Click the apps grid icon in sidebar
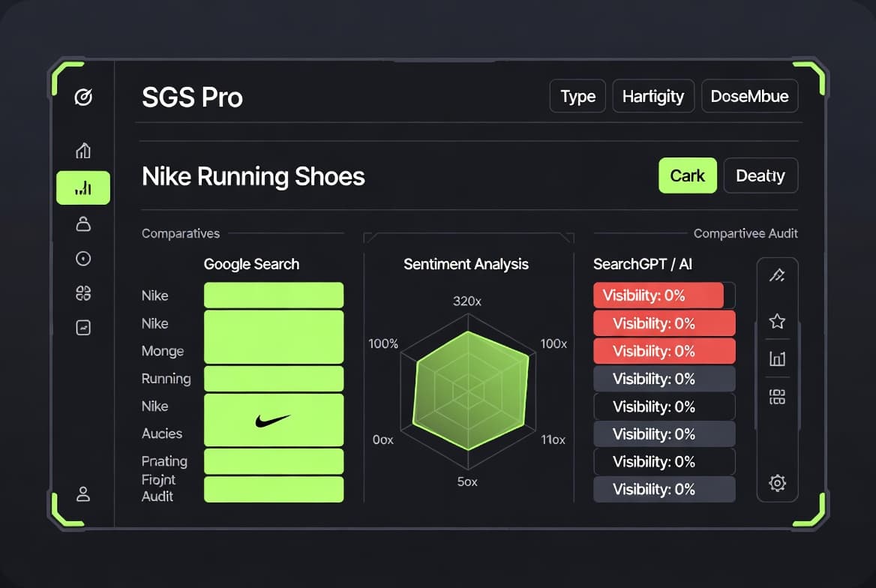The image size is (876, 588). [x=82, y=293]
